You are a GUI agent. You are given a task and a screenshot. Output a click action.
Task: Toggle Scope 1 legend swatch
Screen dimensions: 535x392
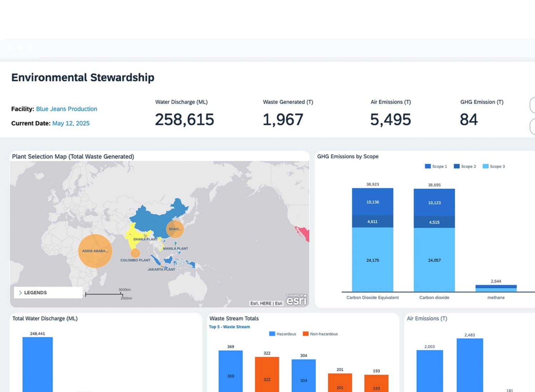click(x=428, y=166)
